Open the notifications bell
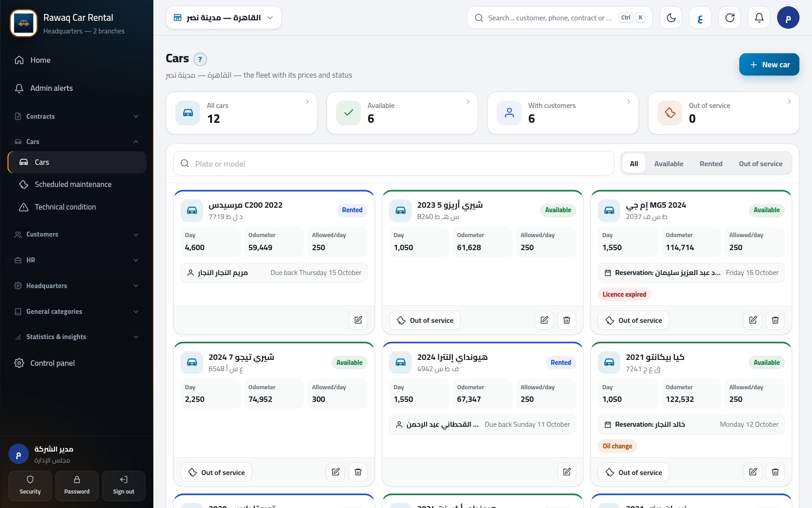The image size is (812, 508). click(759, 18)
